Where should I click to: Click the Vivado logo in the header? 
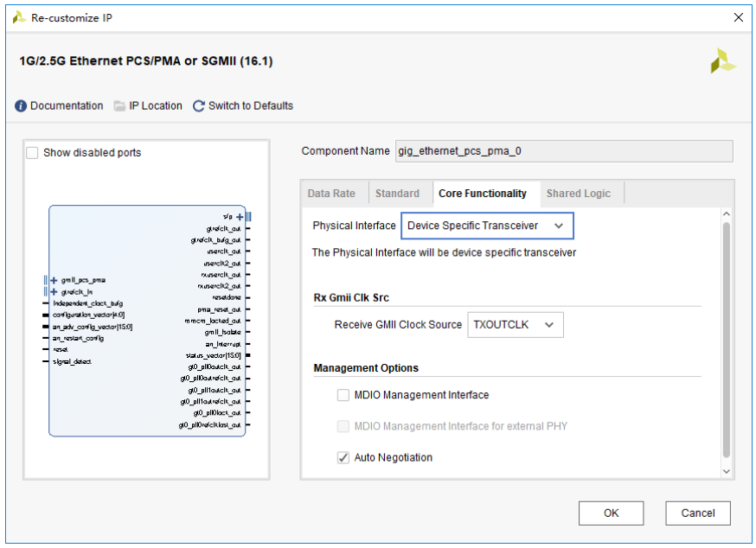pyautogui.click(x=723, y=61)
